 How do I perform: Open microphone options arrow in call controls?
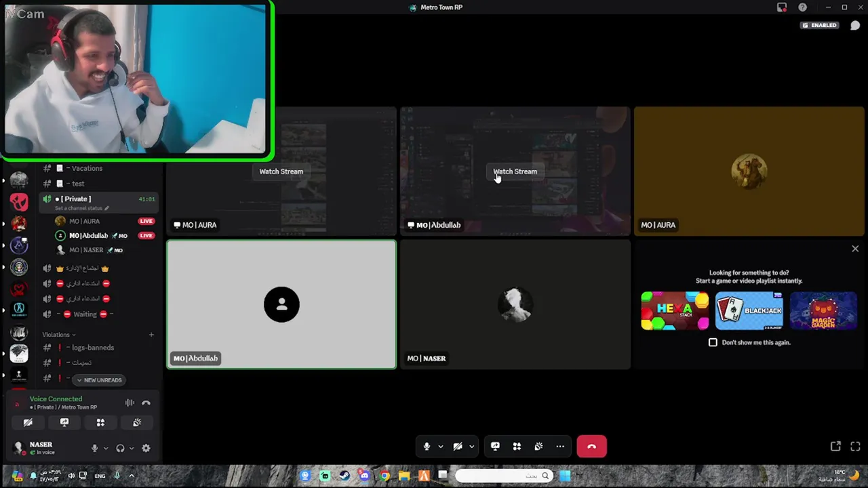point(441,447)
